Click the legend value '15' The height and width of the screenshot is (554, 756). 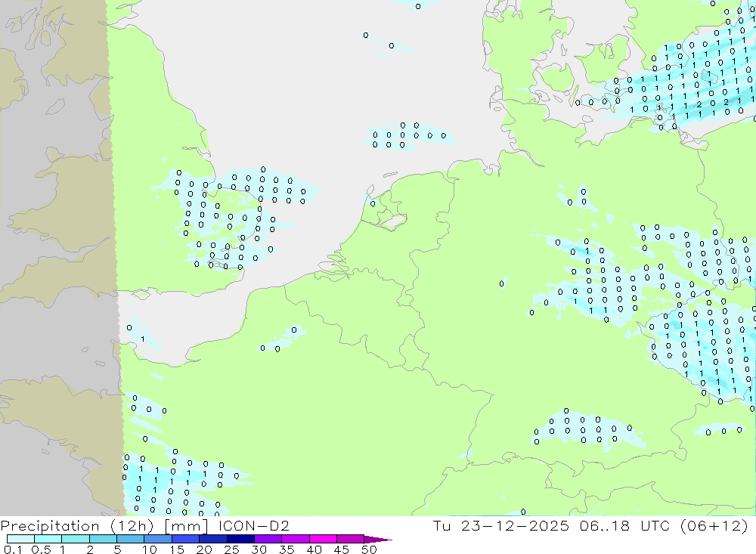(176, 549)
